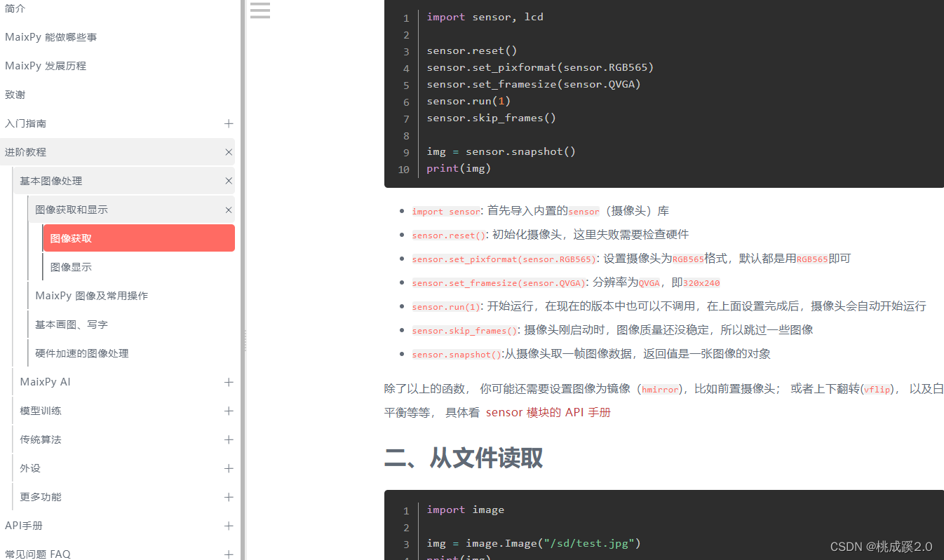Click the sidebar resize handle dots
The height and width of the screenshot is (560, 944).
[x=245, y=341]
